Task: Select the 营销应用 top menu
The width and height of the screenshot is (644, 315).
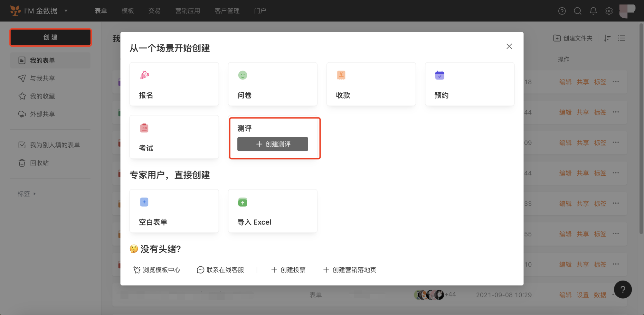Action: point(188,11)
